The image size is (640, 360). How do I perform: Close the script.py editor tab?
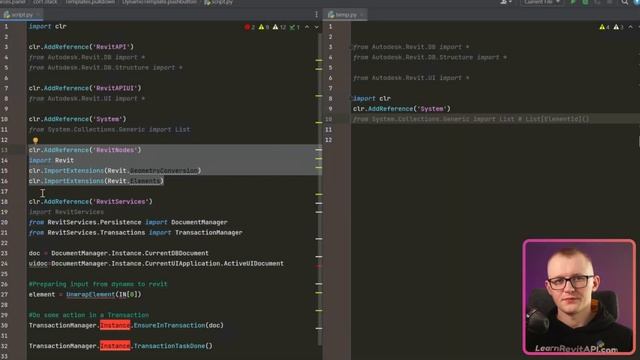[x=38, y=15]
